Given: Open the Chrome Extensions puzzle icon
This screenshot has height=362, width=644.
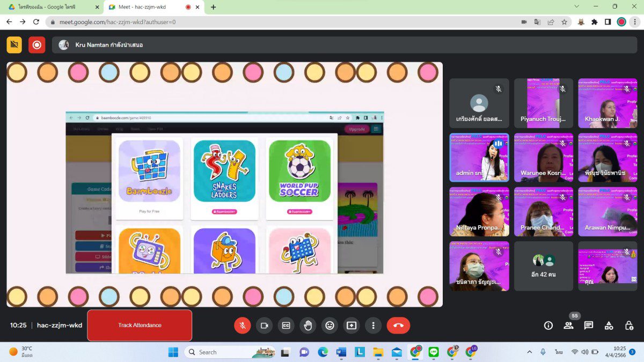Looking at the screenshot, I should pos(594,22).
